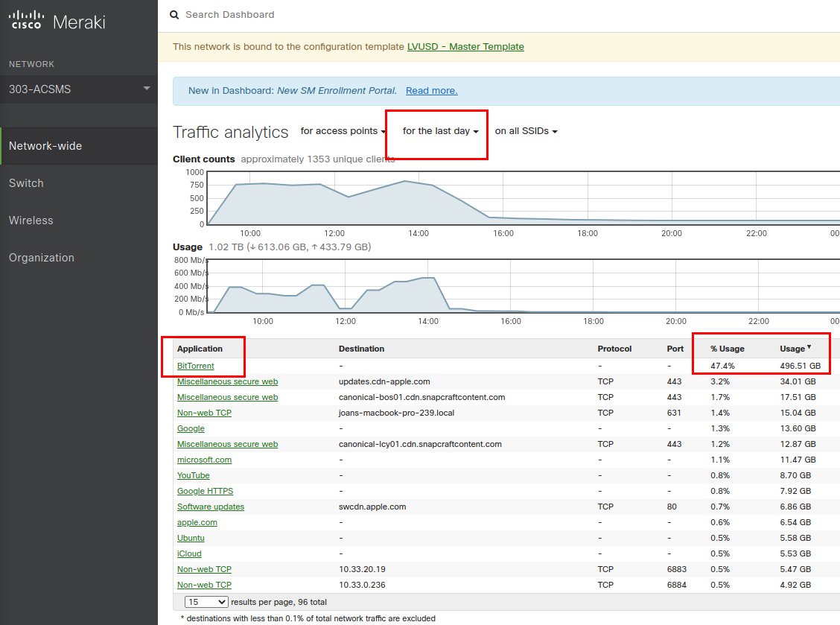This screenshot has height=625, width=840.
Task: Sort by the Destination column header
Action: point(361,349)
